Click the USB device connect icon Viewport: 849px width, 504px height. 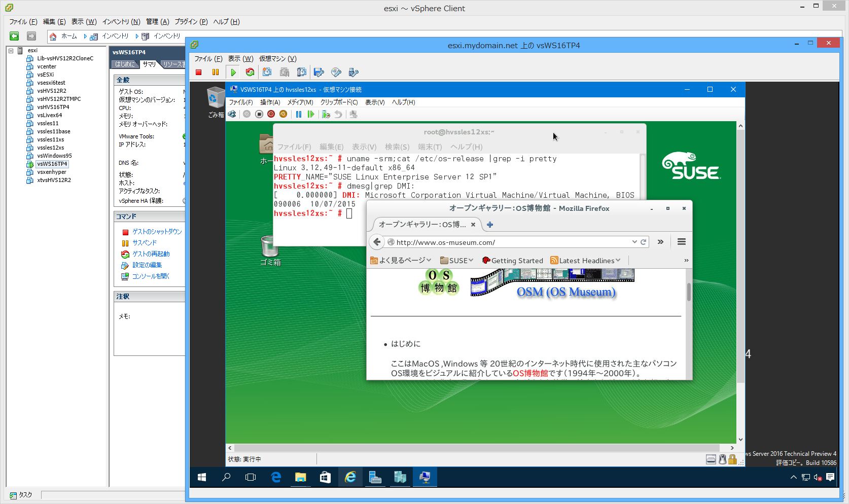click(353, 73)
